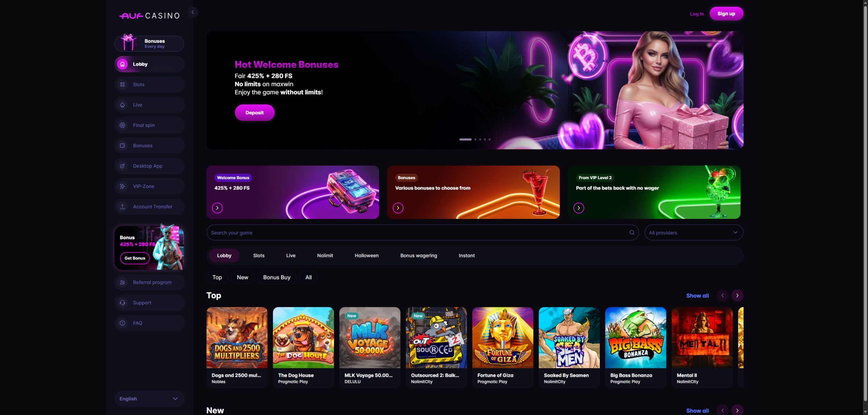Collapse the sidebar using the chevron icon

pos(193,12)
